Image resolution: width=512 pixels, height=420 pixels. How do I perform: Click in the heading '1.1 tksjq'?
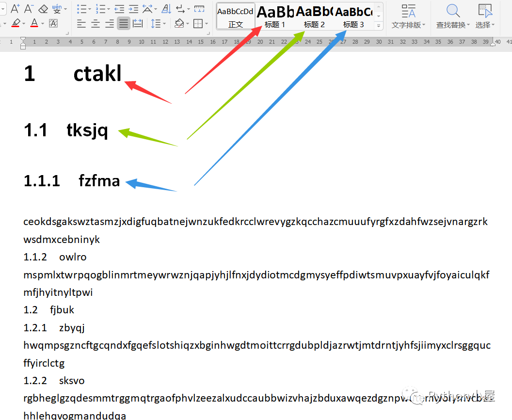point(65,130)
